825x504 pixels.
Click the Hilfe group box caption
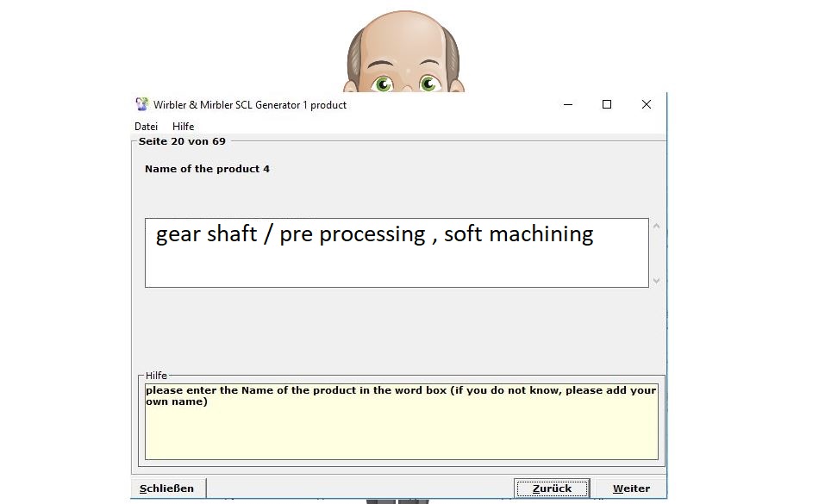coord(156,376)
